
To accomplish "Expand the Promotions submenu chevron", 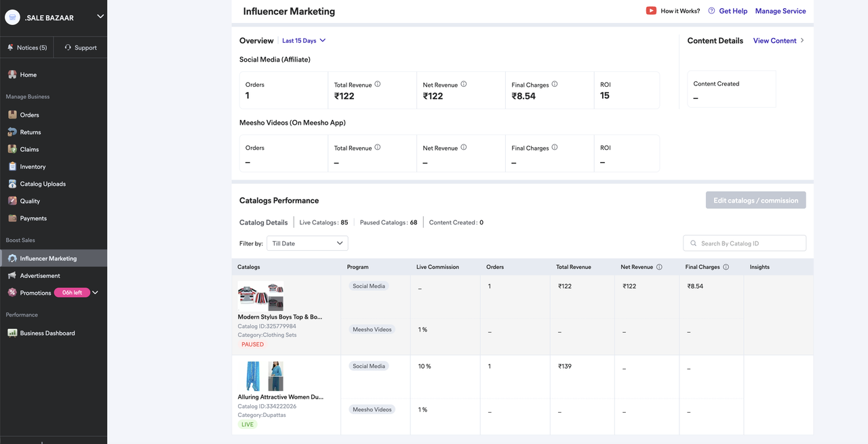I will click(x=96, y=293).
